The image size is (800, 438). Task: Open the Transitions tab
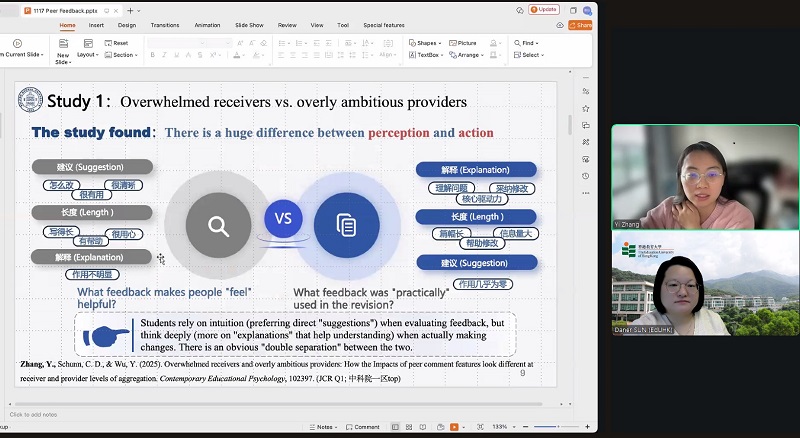tap(165, 25)
